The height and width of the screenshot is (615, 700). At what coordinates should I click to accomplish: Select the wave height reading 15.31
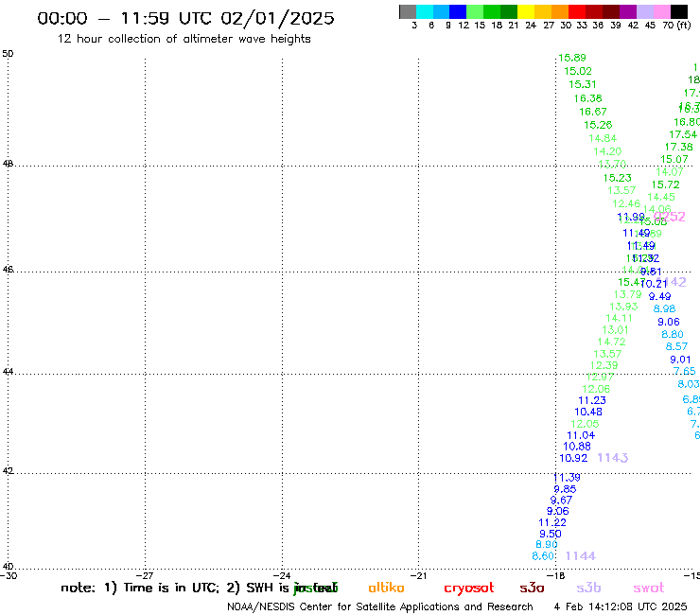[582, 84]
